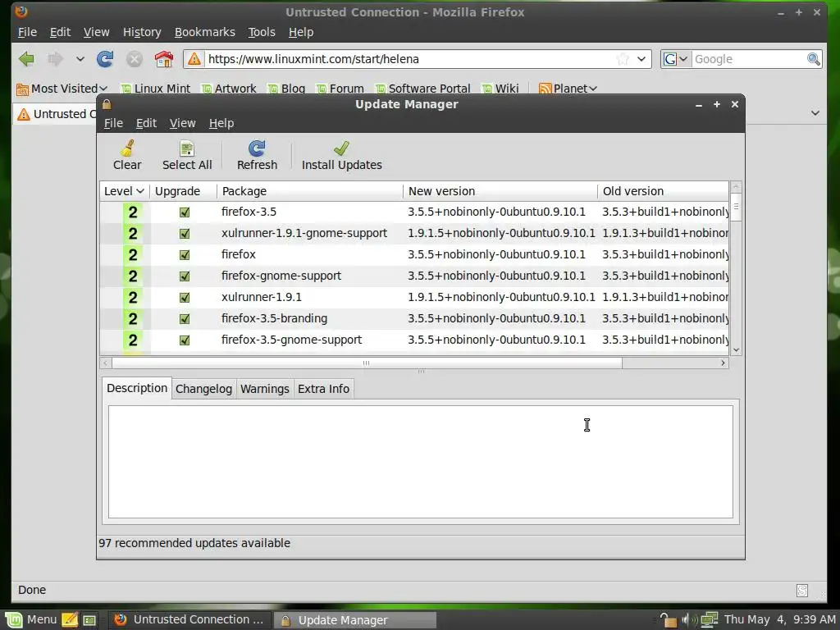Open Linux Mint bookmark
The image size is (840, 630).
coord(156,89)
